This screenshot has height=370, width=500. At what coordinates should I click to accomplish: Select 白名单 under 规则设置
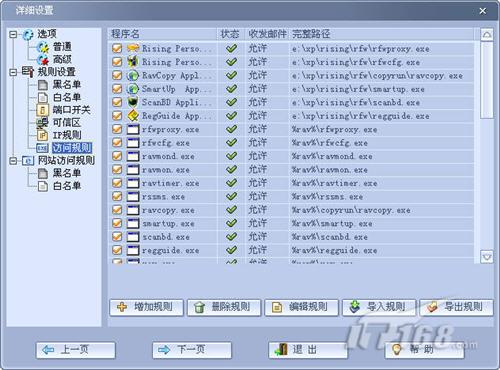[x=67, y=97]
